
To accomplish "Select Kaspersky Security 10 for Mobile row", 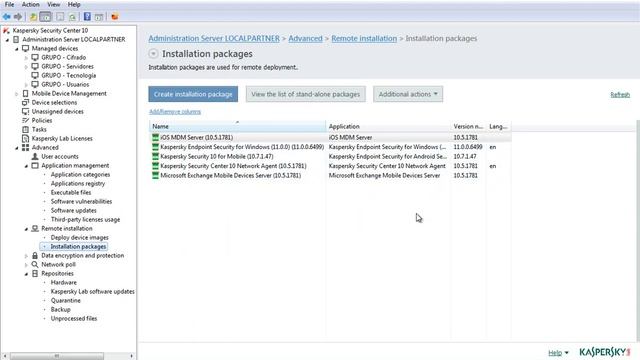I will 330,156.
